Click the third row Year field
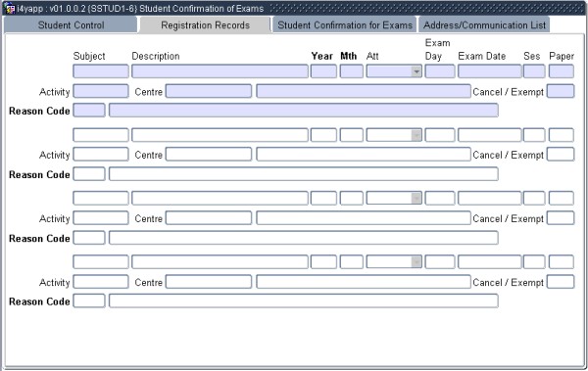Screen dimensions: 588x371 pos(323,198)
